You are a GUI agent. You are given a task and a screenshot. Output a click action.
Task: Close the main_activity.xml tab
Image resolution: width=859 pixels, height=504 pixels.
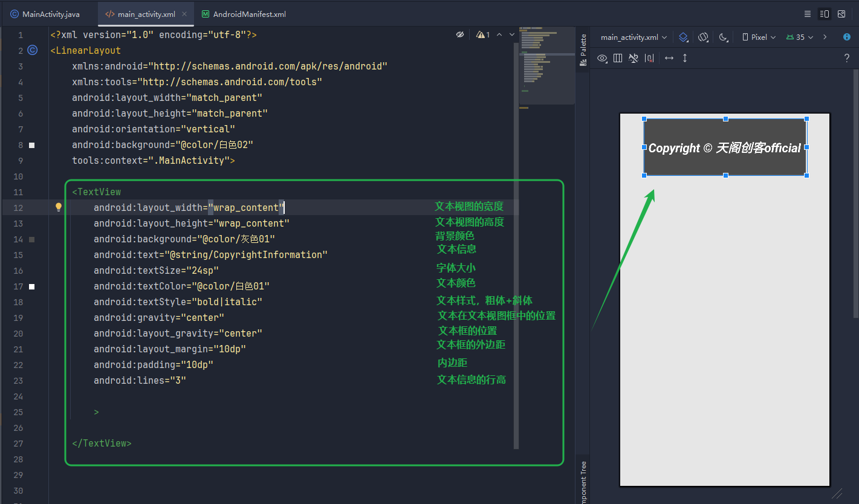[184, 14]
